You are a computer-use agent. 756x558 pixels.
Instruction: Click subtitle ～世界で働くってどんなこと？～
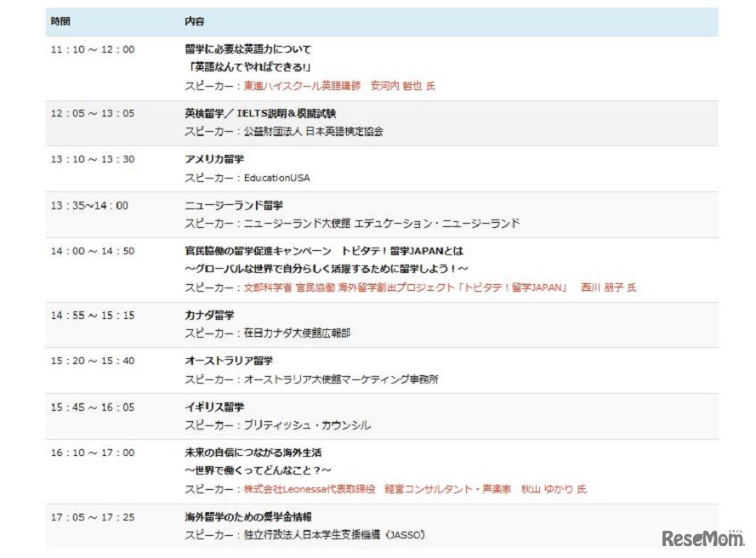[258, 470]
